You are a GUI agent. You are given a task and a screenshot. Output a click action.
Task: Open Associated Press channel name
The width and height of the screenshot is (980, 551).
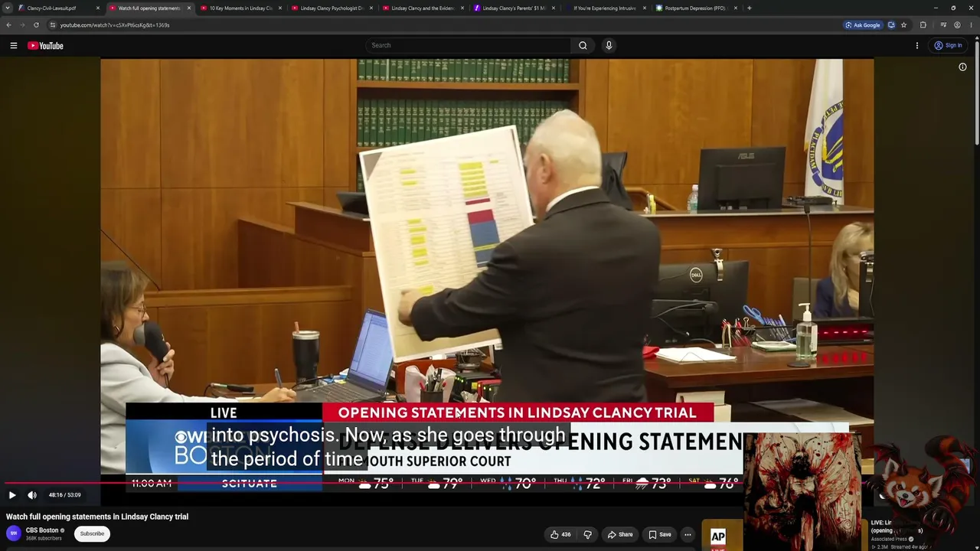(x=888, y=539)
